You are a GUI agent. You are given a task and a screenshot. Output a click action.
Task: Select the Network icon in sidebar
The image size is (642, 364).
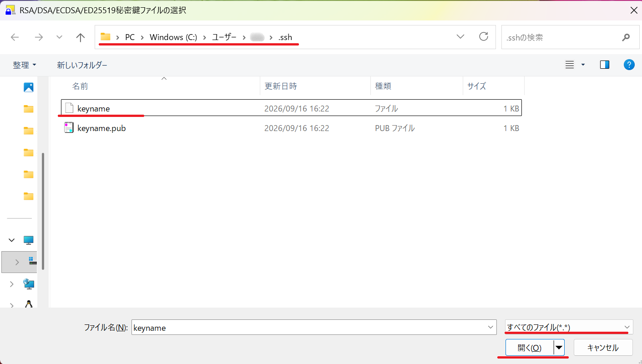[29, 284]
